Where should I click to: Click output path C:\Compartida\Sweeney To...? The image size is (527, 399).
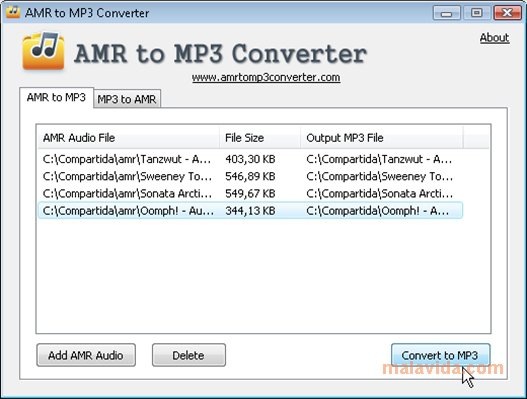[x=379, y=176]
